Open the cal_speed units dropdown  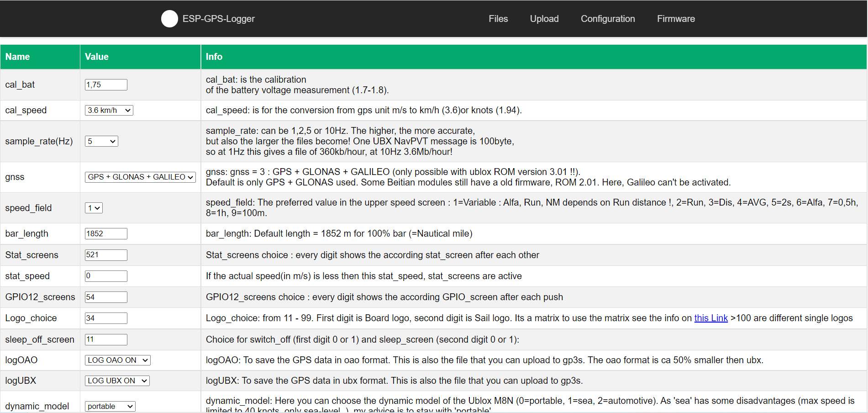[x=108, y=110]
